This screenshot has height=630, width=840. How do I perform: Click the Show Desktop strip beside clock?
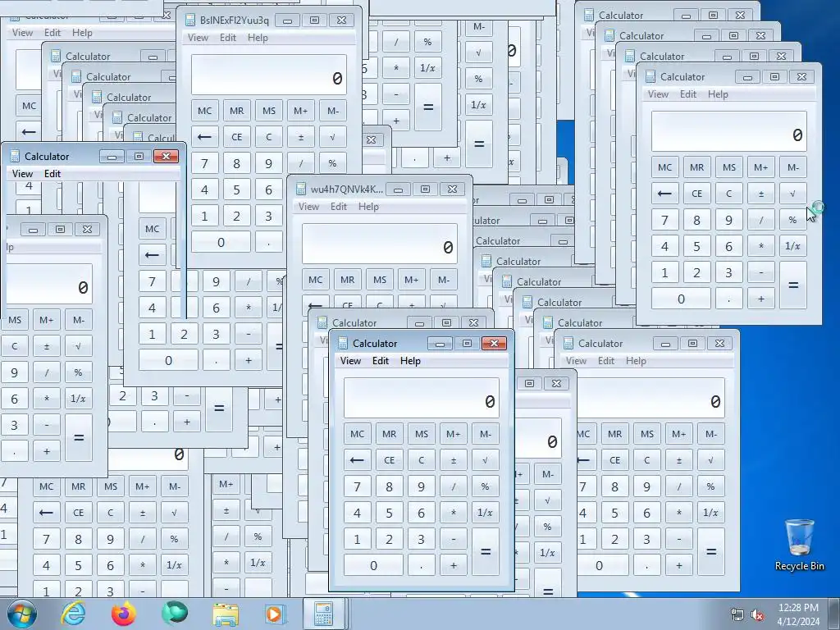pyautogui.click(x=834, y=614)
